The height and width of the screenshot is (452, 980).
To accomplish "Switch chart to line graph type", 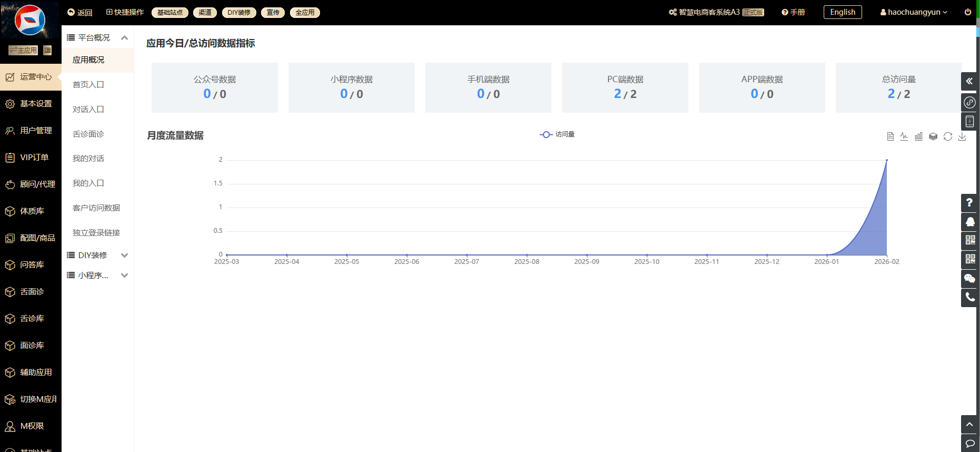I will pyautogui.click(x=904, y=136).
